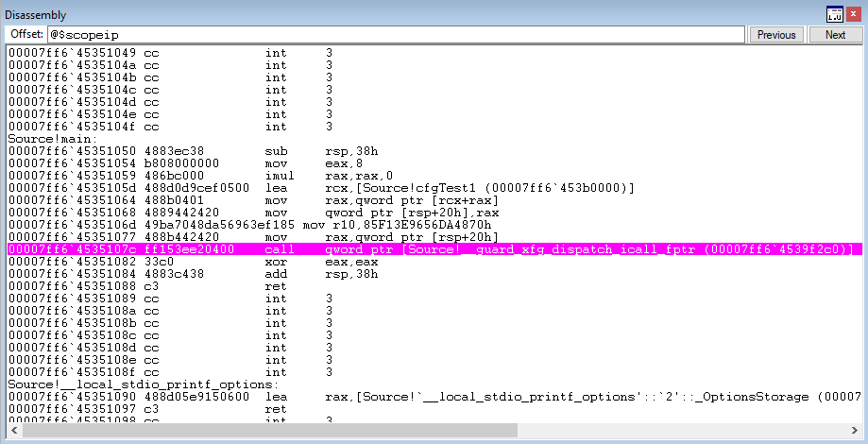Select the mov r10,85F13E9656DA4870h line

tap(249, 225)
